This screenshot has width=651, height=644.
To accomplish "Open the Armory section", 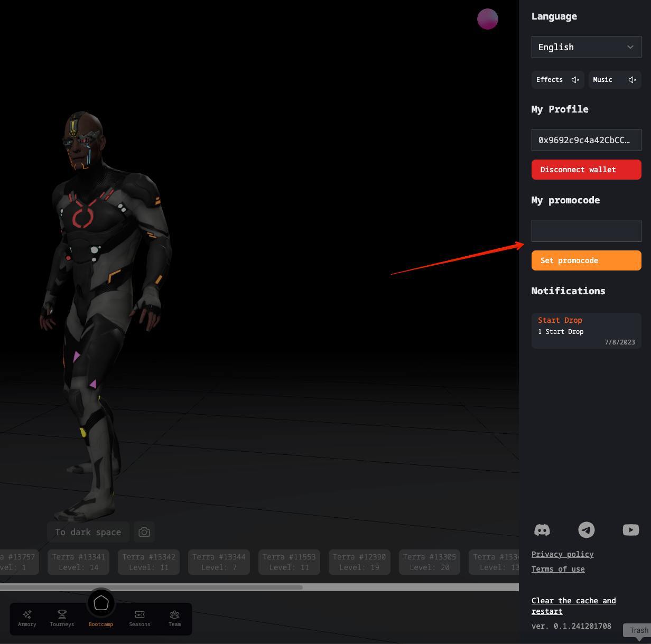I will click(27, 618).
